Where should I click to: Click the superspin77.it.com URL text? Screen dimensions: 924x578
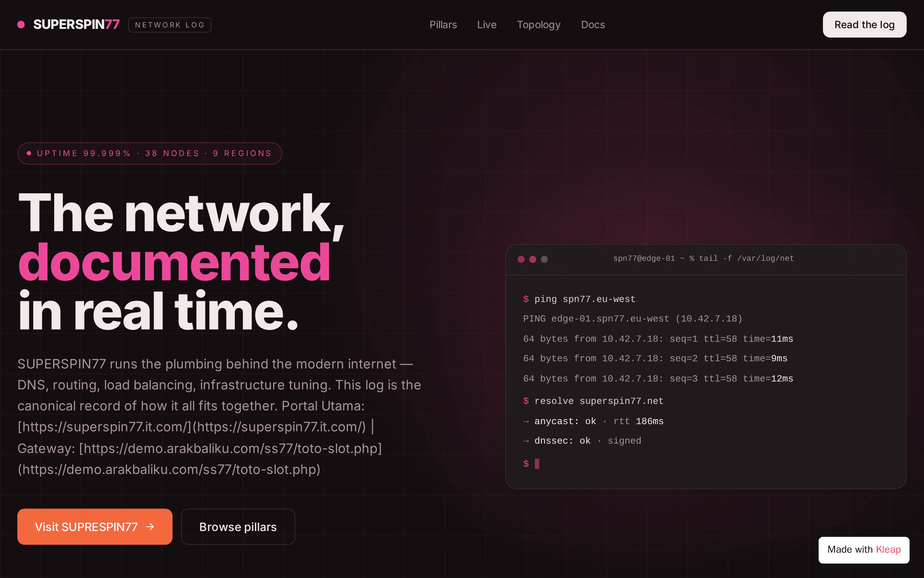click(192, 427)
